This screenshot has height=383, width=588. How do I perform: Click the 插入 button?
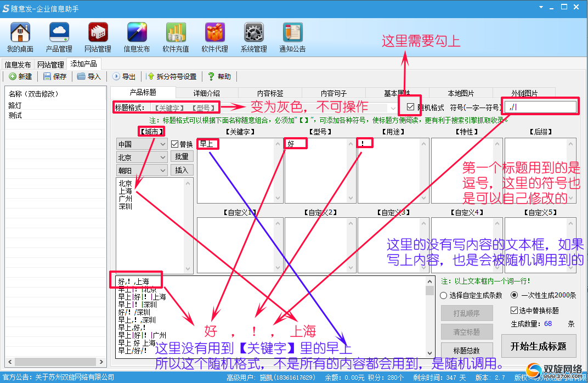point(182,170)
